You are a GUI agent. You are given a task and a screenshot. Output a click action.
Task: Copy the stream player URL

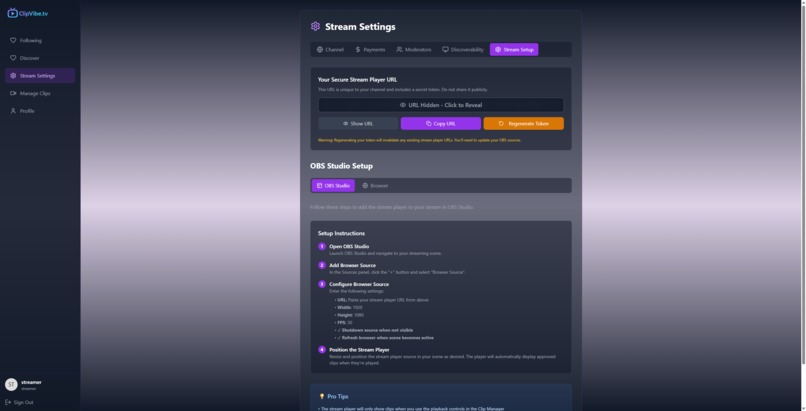(x=441, y=123)
